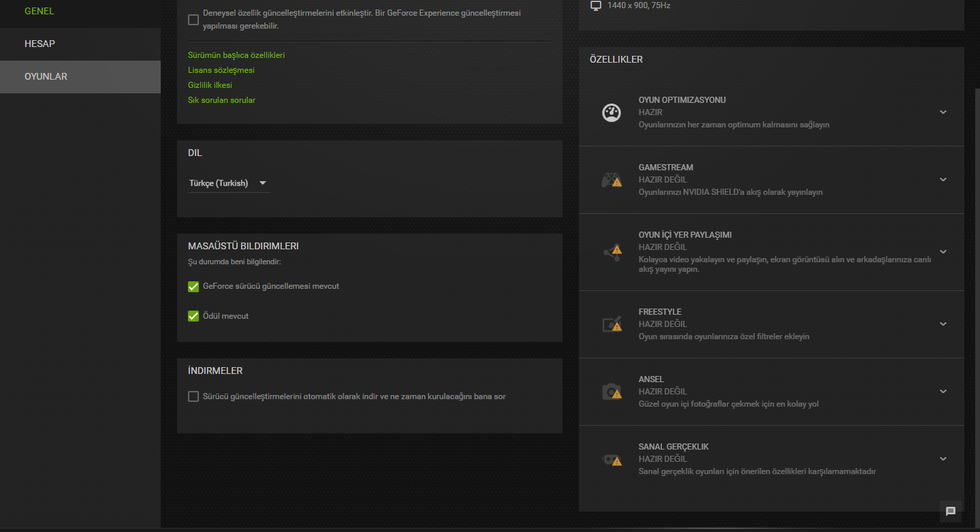Uncheck the Ödül mevcut notification
This screenshot has height=532, width=980.
193,316
